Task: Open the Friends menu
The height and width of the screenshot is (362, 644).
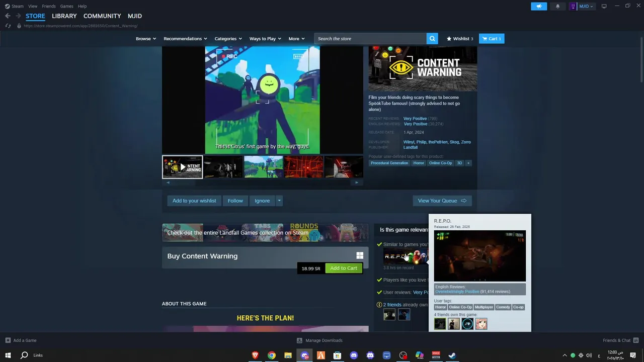Action: [x=49, y=6]
